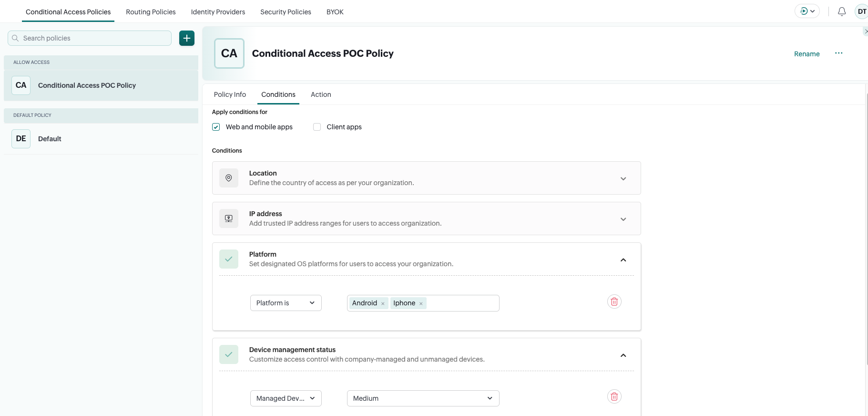Viewport: 868px width, 416px height.
Task: Delete the Device management status row
Action: [614, 396]
